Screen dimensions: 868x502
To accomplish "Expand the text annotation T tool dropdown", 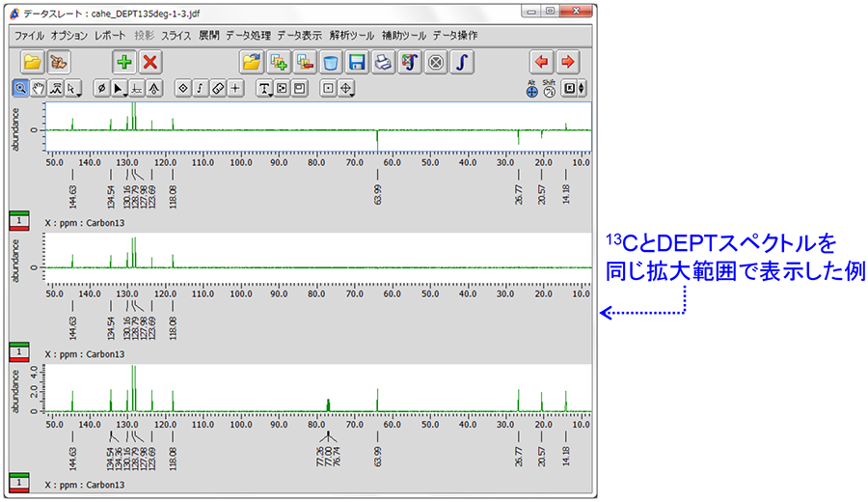I will (x=264, y=88).
